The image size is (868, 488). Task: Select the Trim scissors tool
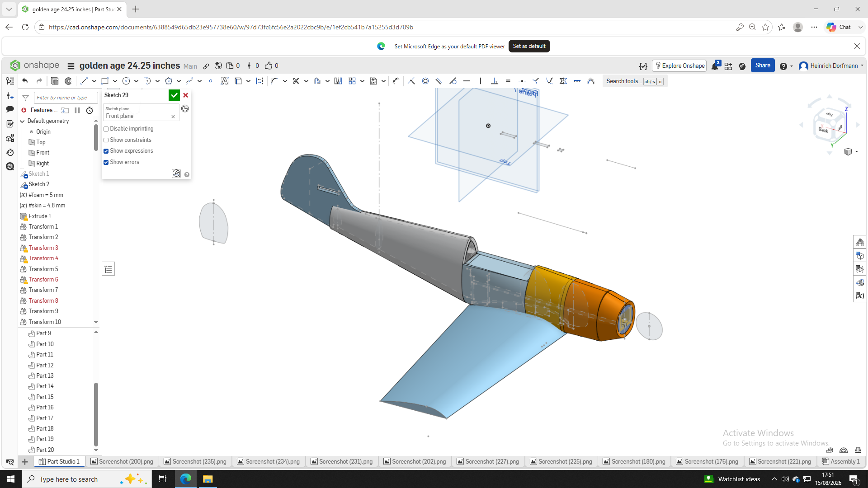point(296,81)
